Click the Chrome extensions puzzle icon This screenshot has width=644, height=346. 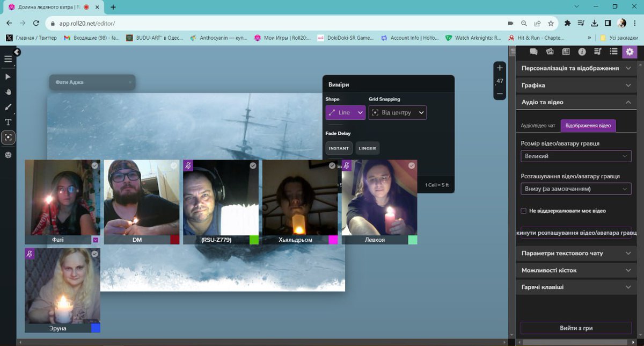click(567, 23)
